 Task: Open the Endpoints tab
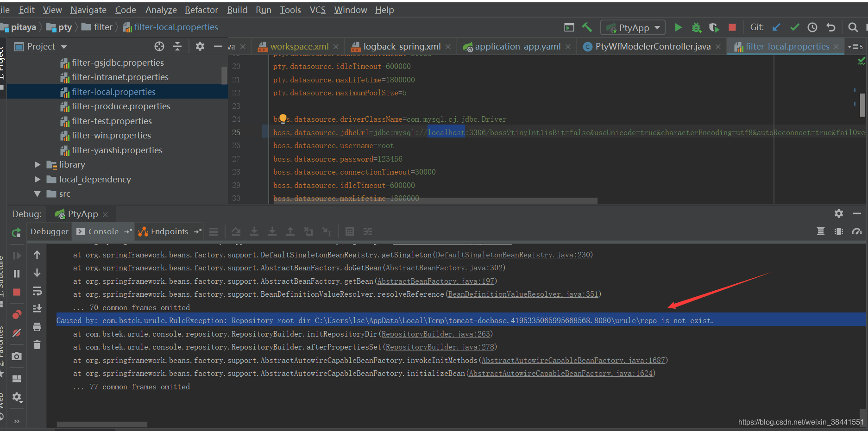tap(170, 231)
